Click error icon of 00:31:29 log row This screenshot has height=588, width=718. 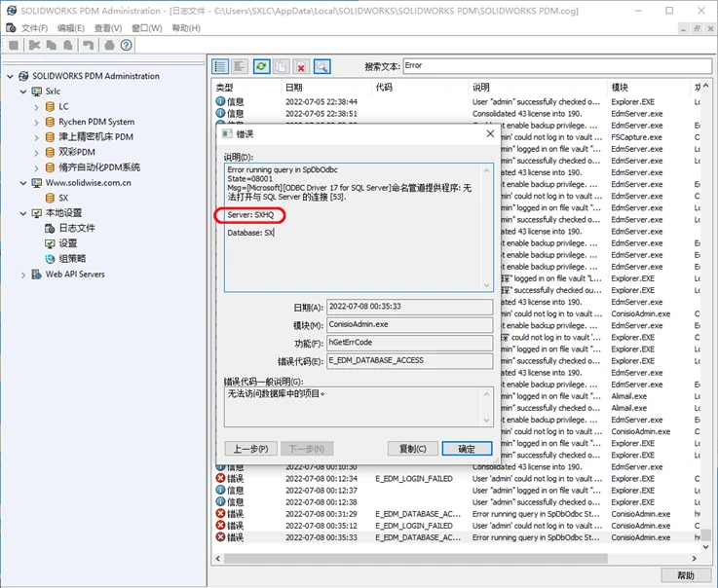pos(221,513)
